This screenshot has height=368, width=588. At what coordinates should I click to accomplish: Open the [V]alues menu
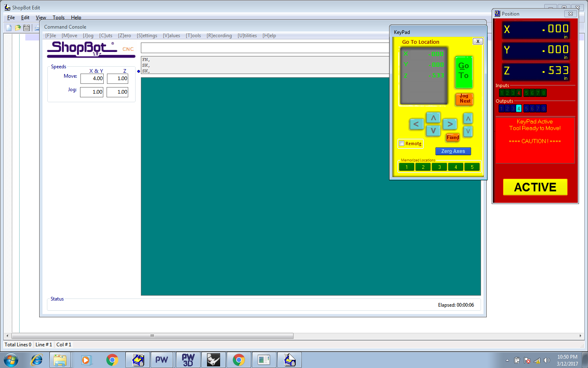tap(171, 36)
